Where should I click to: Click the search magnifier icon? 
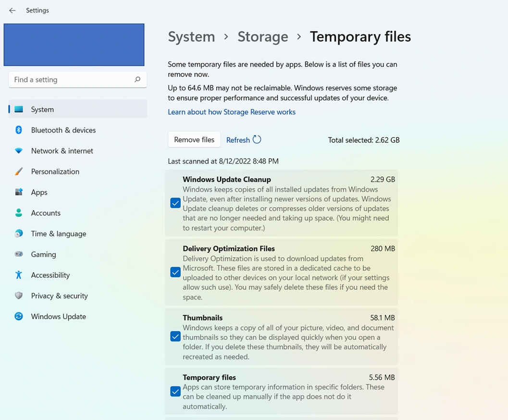pyautogui.click(x=137, y=79)
